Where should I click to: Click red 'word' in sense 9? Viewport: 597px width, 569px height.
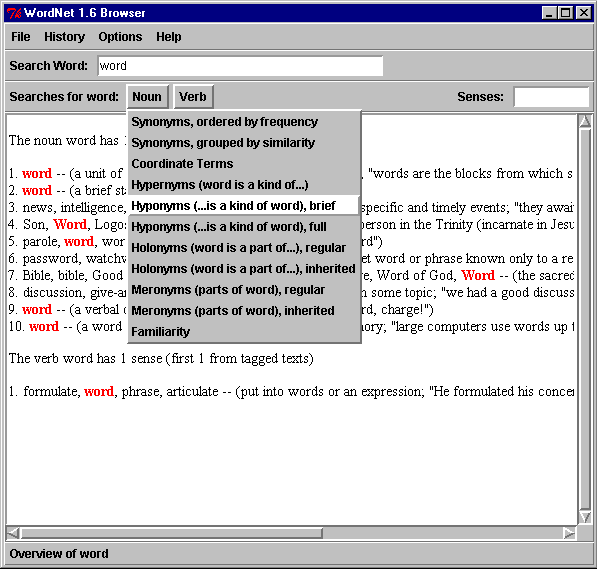point(37,310)
